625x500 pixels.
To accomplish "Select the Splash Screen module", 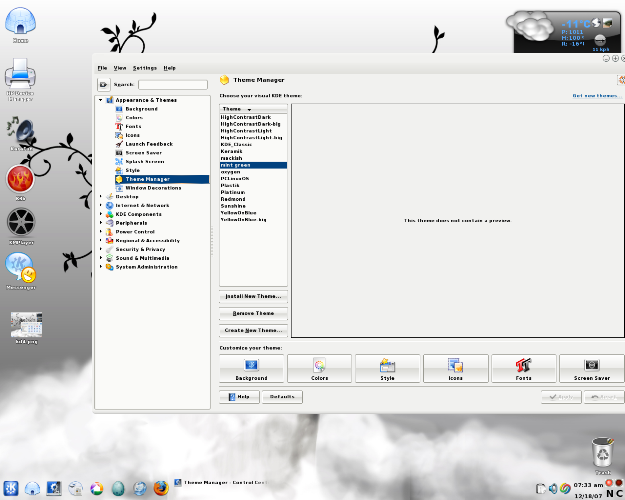I will tap(145, 161).
